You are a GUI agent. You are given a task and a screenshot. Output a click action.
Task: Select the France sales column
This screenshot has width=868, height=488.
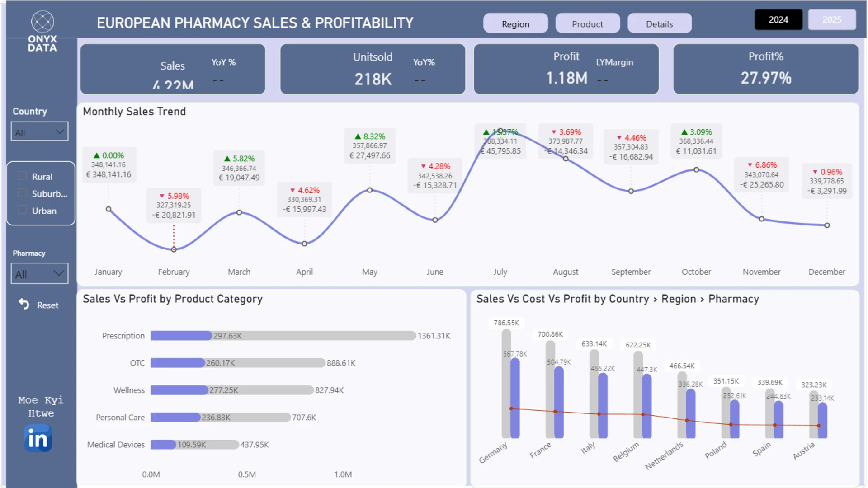[x=550, y=389]
